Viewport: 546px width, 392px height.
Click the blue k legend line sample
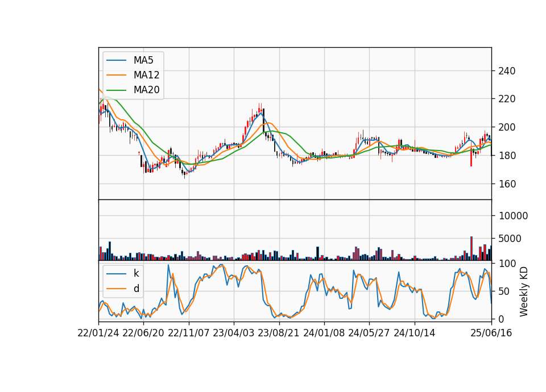(x=116, y=274)
